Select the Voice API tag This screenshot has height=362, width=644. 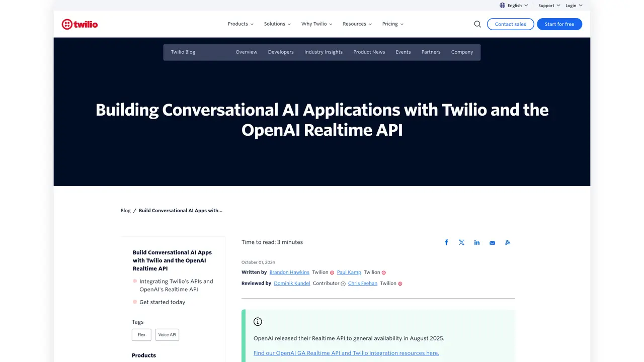(167, 335)
